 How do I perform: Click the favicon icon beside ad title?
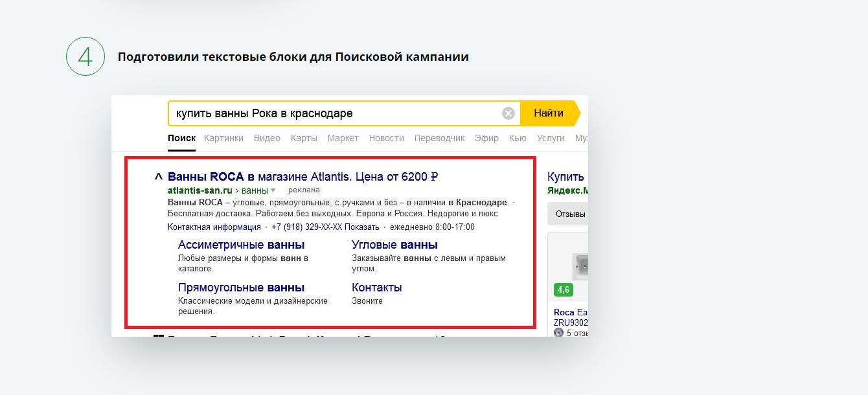(159, 176)
